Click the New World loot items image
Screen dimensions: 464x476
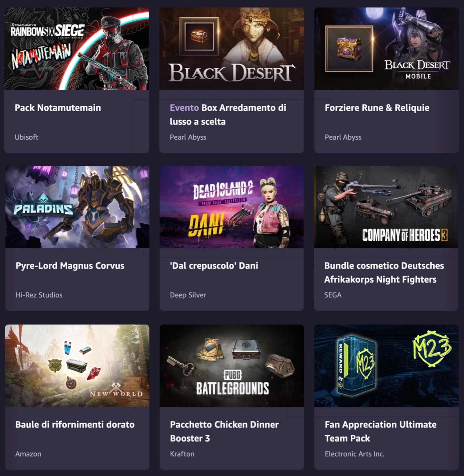pos(77,366)
